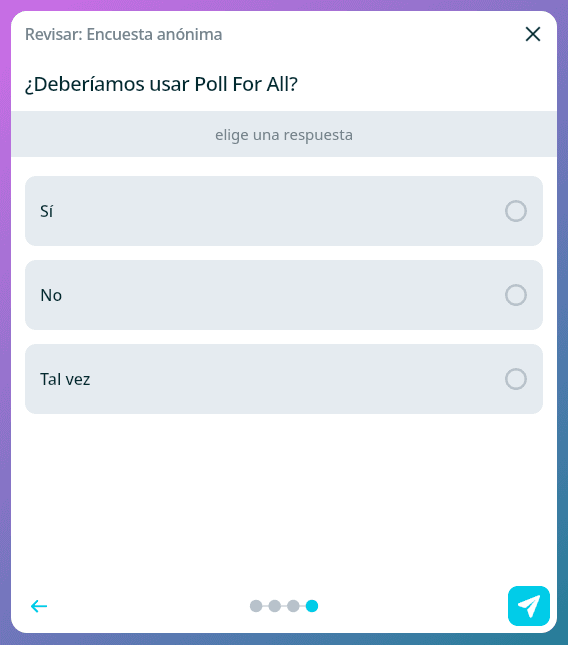568x645 pixels.
Task: Choose the Tal vez answer card
Action: click(284, 379)
